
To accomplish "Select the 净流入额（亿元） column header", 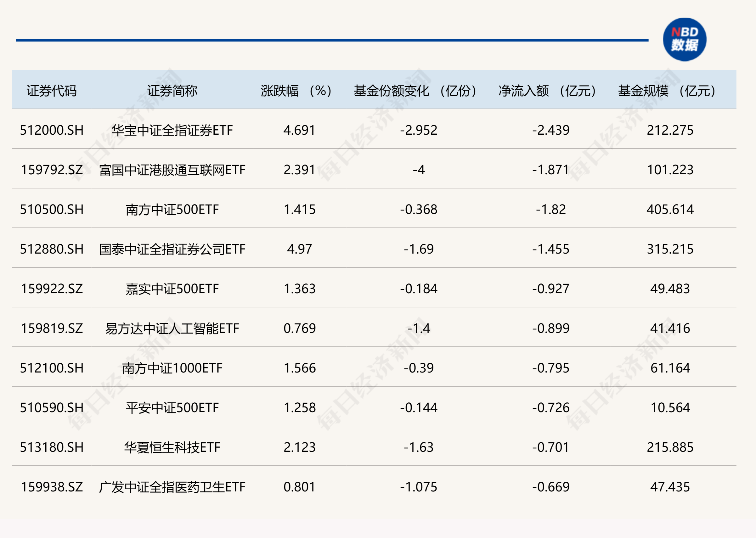I will click(548, 91).
